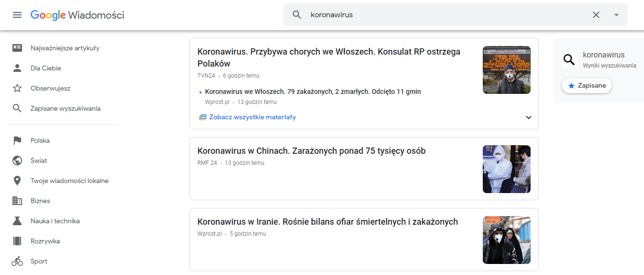644x275 pixels.
Task: Click into the koronawirus search field
Action: [445, 15]
